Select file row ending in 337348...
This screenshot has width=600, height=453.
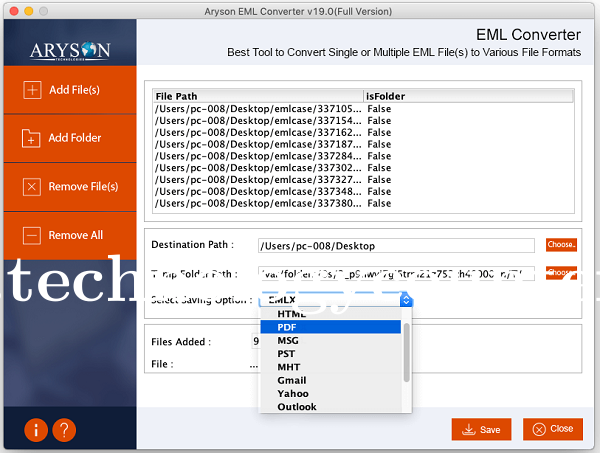point(364,192)
